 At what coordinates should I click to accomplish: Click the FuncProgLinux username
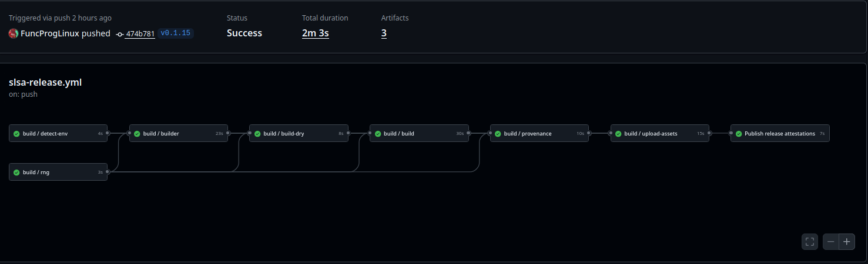(x=50, y=33)
